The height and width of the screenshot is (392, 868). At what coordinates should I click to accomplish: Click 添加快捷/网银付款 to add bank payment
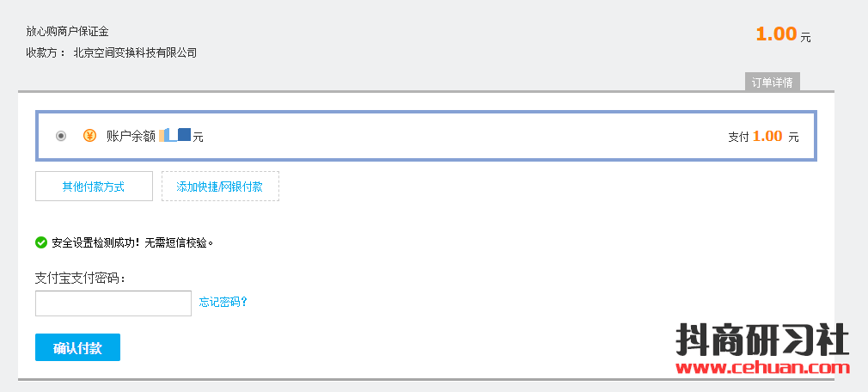220,187
